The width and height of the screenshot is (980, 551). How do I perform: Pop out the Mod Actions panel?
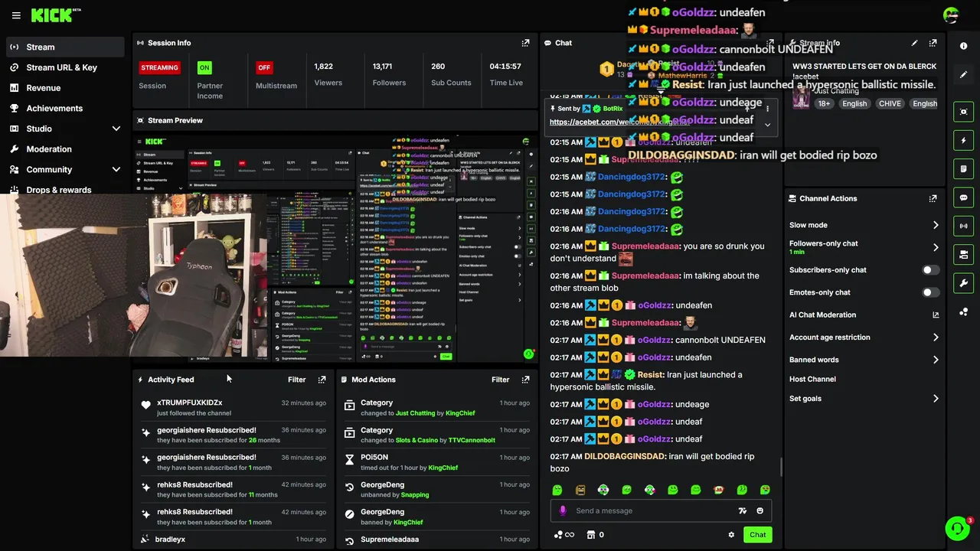pos(525,380)
